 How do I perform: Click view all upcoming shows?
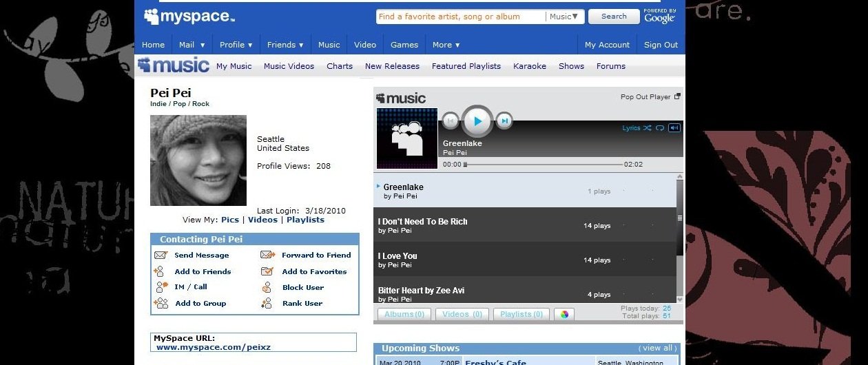tap(658, 348)
